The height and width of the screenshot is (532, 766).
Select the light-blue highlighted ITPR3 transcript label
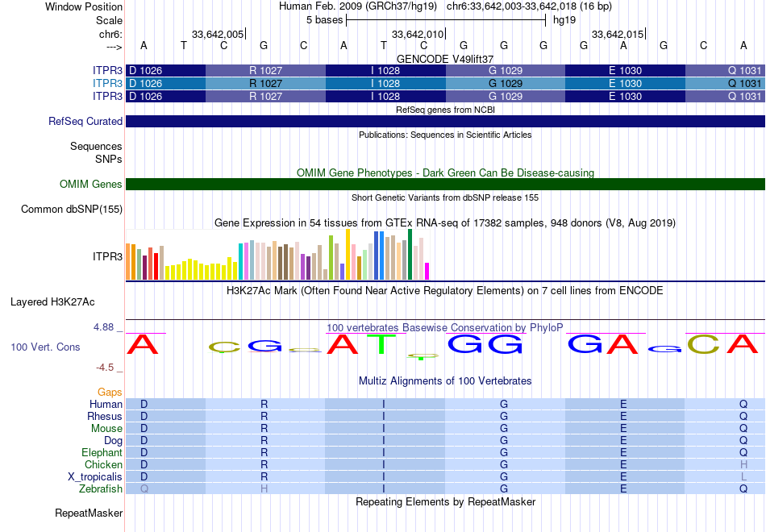[x=107, y=84]
